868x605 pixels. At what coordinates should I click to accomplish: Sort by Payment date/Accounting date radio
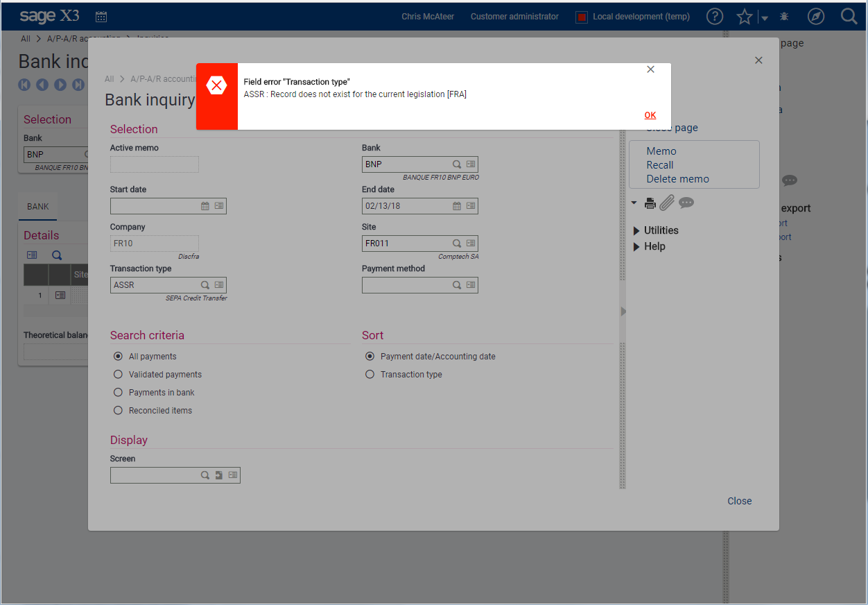[x=370, y=357]
